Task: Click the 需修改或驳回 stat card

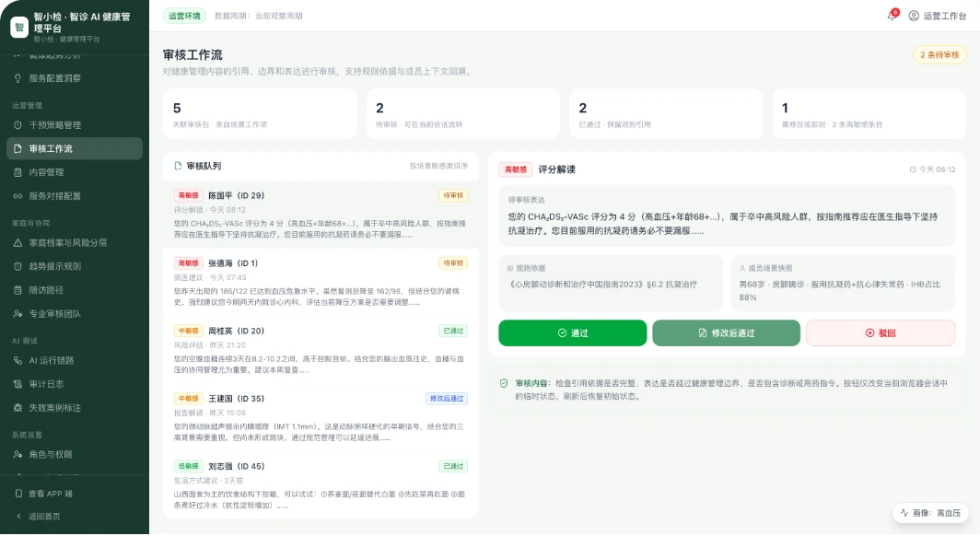Action: [869, 113]
